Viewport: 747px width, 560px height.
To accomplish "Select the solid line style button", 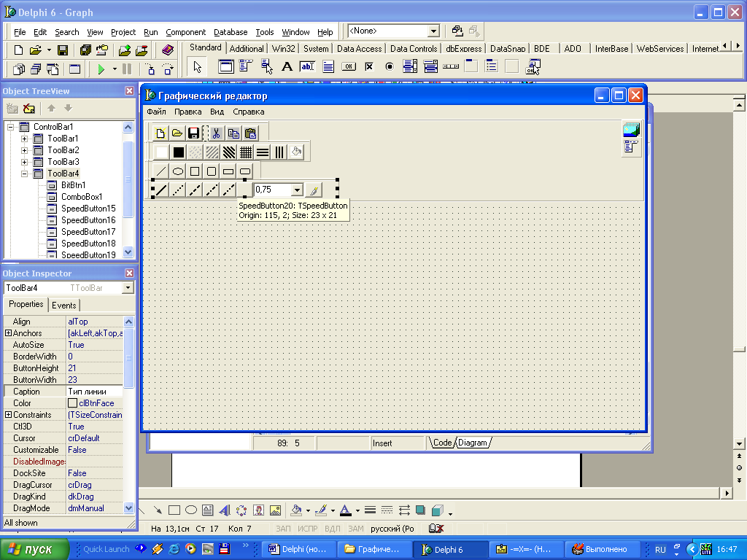I will pyautogui.click(x=161, y=190).
